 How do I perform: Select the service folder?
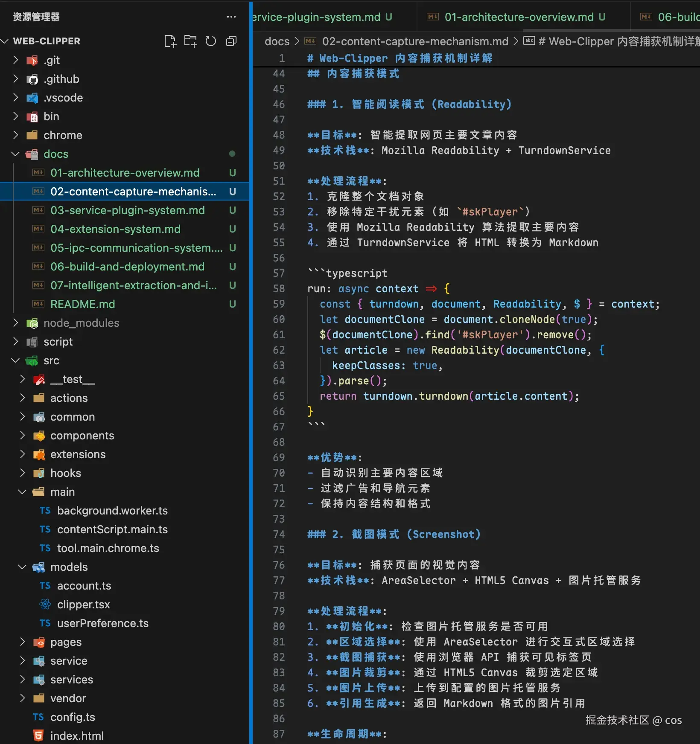(x=125, y=661)
